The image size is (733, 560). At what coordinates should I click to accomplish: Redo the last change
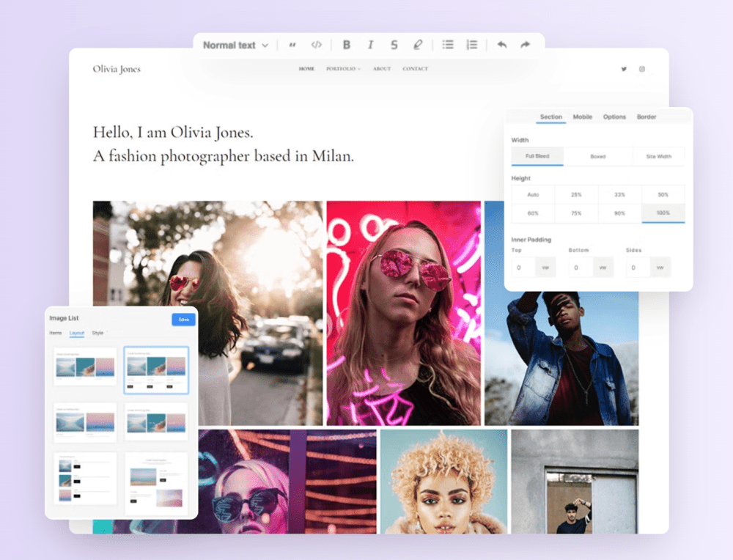pos(525,45)
